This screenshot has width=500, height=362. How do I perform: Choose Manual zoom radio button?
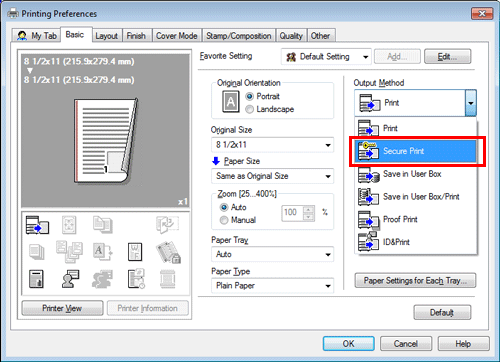pos(224,220)
